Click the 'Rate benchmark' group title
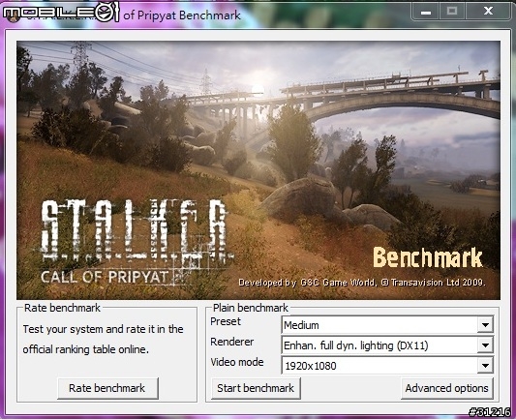Viewport: 516px width, 420px height. click(x=62, y=308)
